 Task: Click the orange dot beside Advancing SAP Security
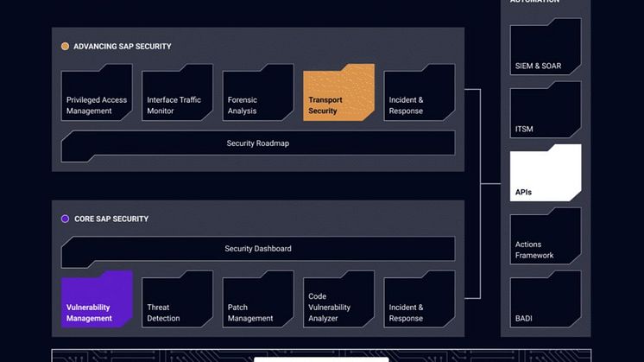tap(65, 47)
